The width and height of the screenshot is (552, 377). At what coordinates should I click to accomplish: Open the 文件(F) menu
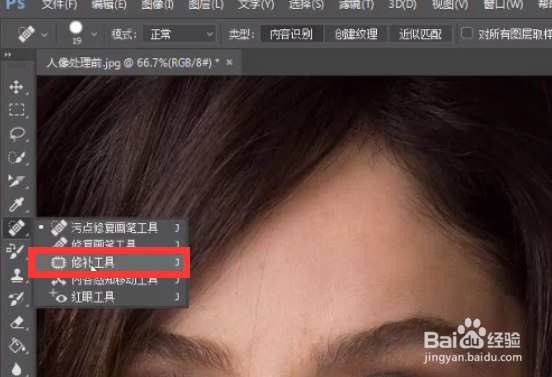(59, 5)
